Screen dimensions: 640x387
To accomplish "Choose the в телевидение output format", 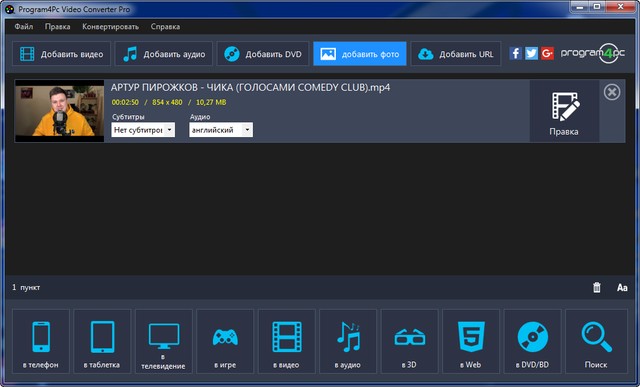I will [164, 341].
